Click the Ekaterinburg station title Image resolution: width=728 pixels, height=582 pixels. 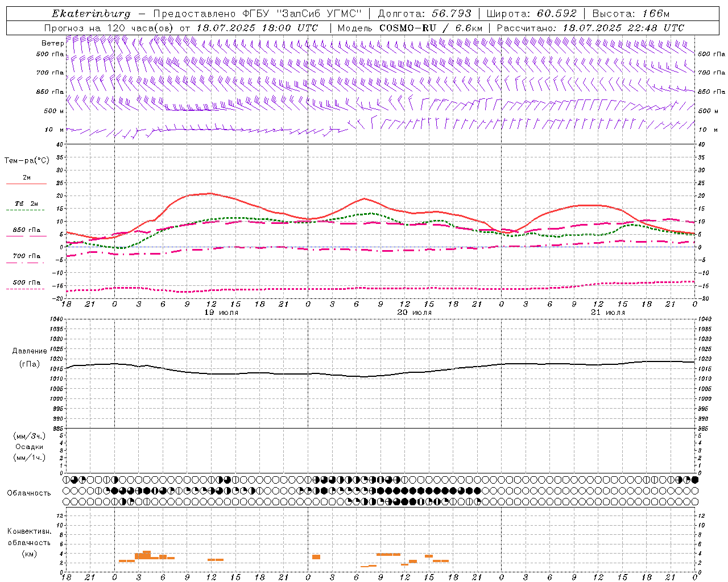(x=91, y=14)
